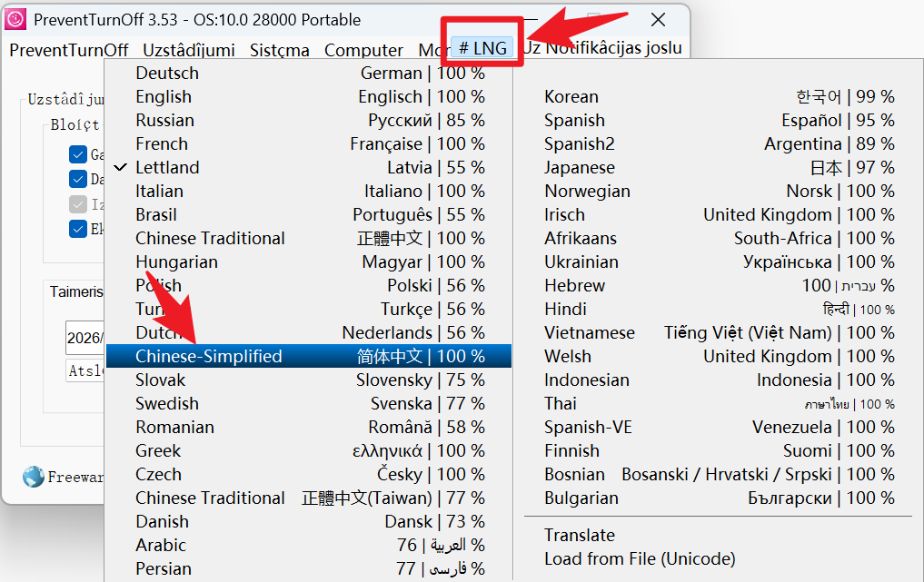The height and width of the screenshot is (582, 924).
Task: Expand the Computer menu
Action: coord(363,50)
